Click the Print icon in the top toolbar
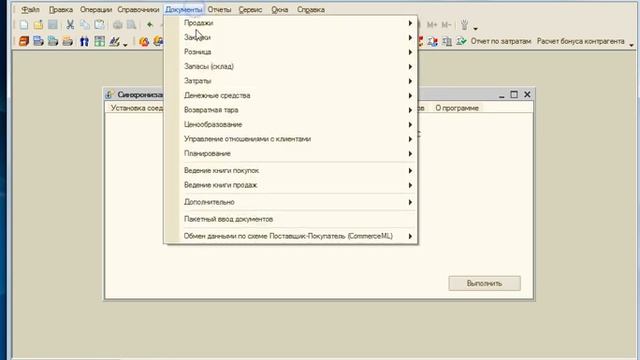Screen dimensions: 640x360 [x=118, y=25]
